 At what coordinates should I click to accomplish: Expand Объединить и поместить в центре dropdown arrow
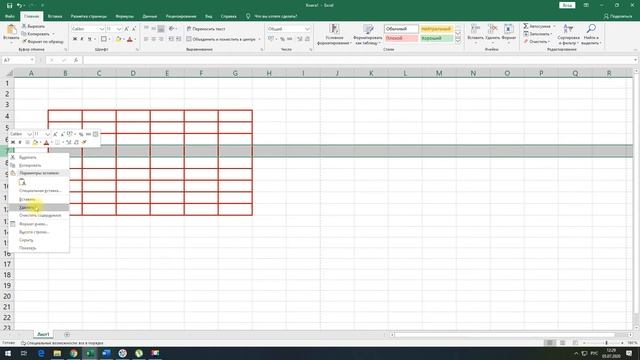pyautogui.click(x=259, y=39)
